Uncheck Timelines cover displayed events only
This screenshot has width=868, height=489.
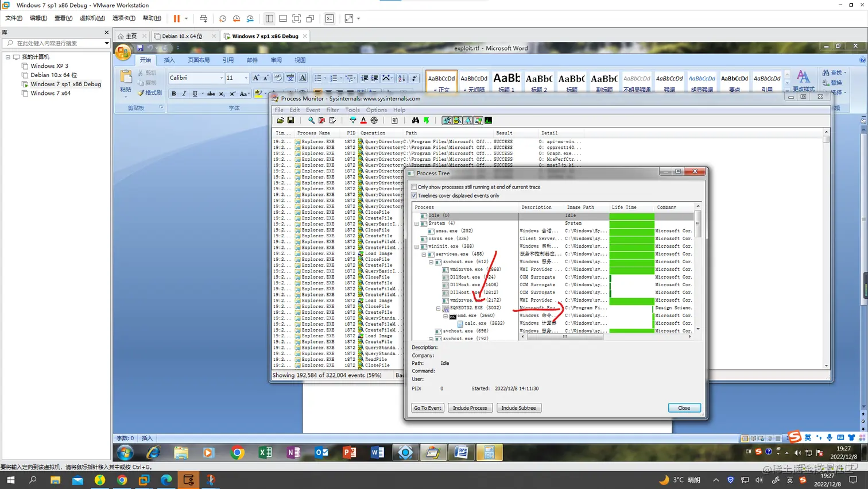click(414, 195)
